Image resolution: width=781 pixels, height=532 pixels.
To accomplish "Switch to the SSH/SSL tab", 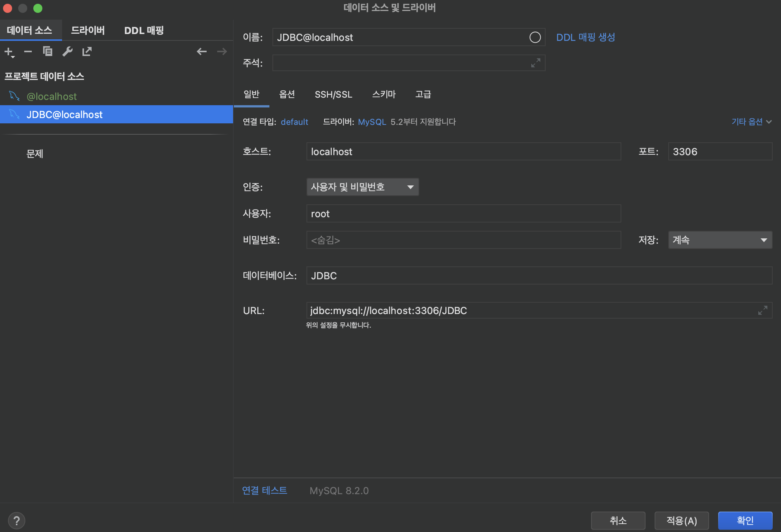I will (333, 94).
